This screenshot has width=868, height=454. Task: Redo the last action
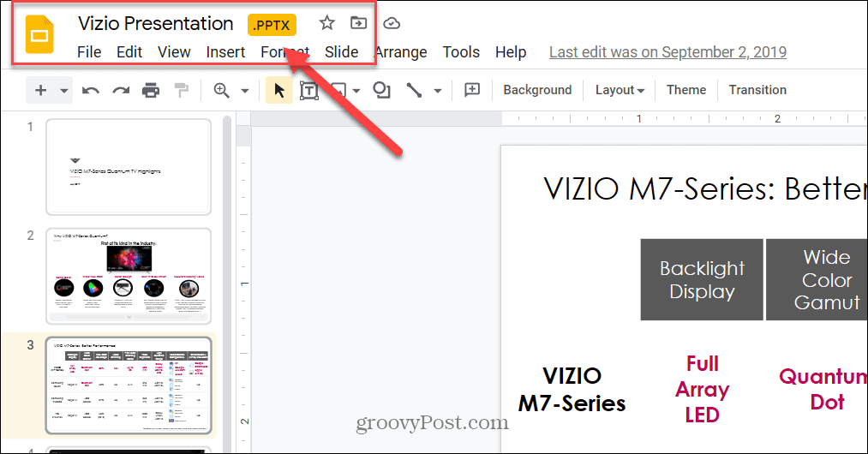coord(121,90)
